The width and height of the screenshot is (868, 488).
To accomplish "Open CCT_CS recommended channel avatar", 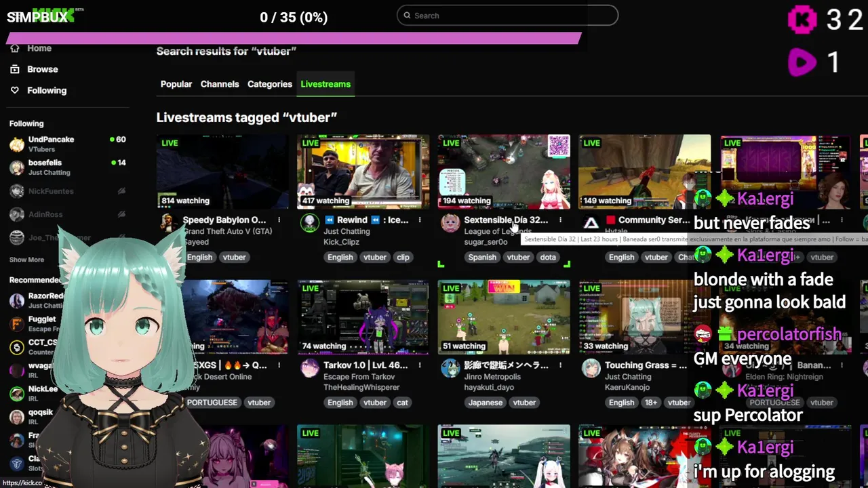I will point(17,347).
